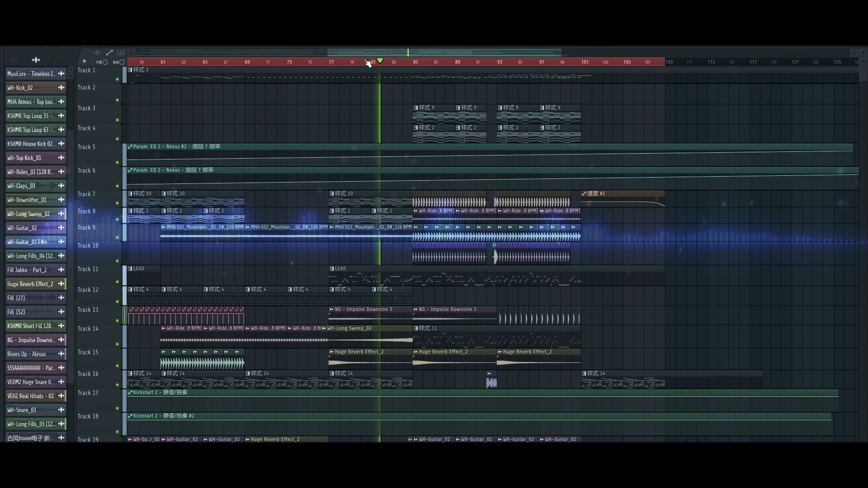Viewport: 868px width, 488px height.
Task: Open clip menu of 样式 11 on Track 14
Action: click(416, 328)
